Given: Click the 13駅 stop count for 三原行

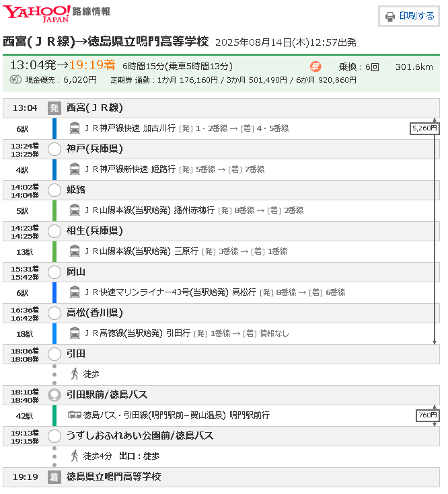Looking at the screenshot, I should [25, 252].
